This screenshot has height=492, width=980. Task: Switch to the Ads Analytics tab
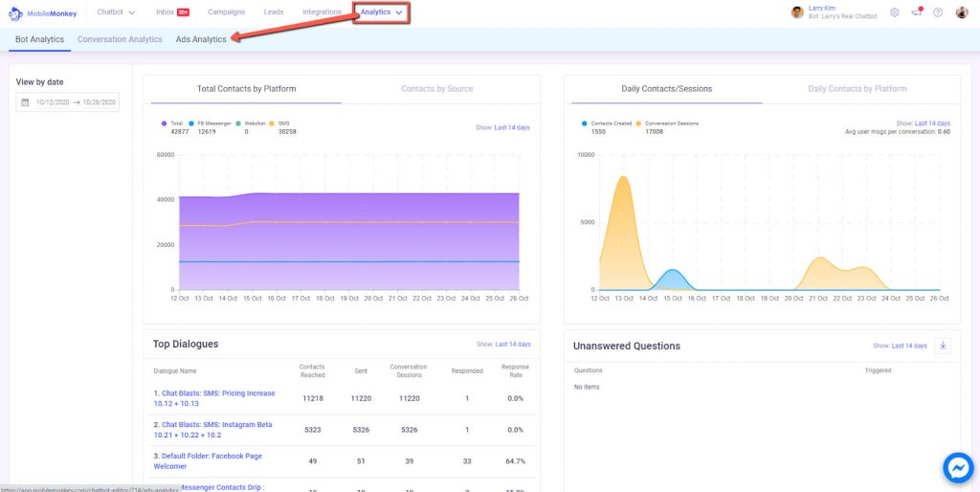coord(201,39)
